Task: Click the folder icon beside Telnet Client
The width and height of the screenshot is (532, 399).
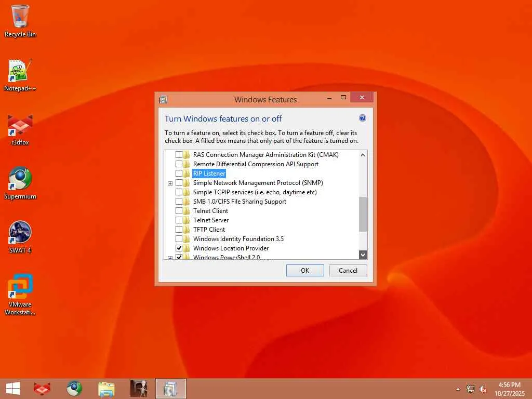Action: 187,211
